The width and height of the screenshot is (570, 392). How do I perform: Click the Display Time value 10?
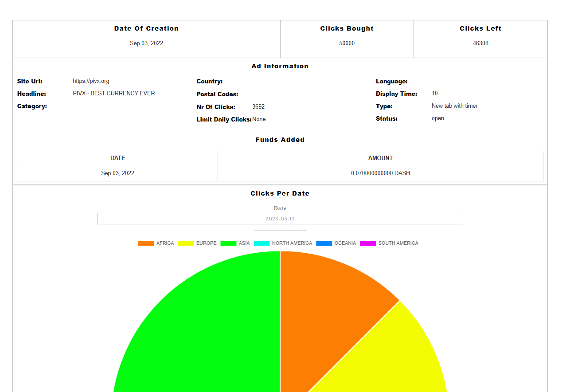pos(435,94)
